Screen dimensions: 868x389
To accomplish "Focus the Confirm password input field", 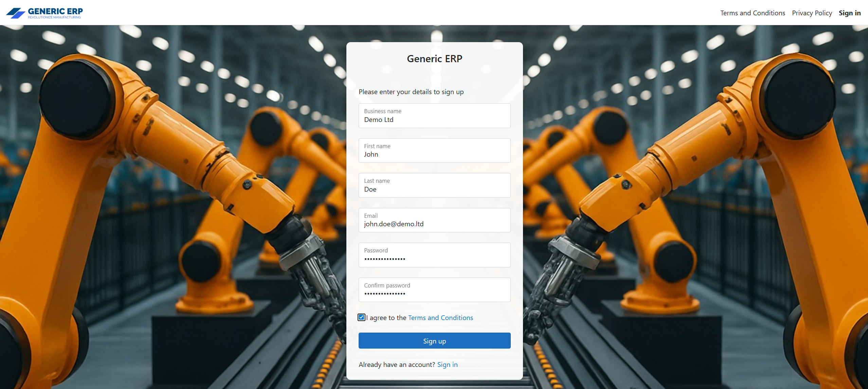I will 434,290.
